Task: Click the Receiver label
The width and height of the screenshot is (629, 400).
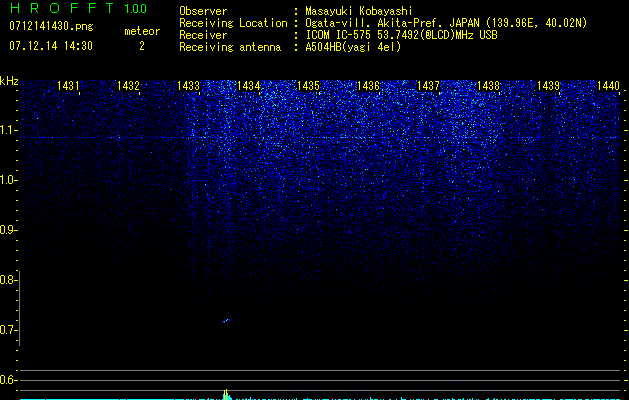Action: [x=203, y=35]
